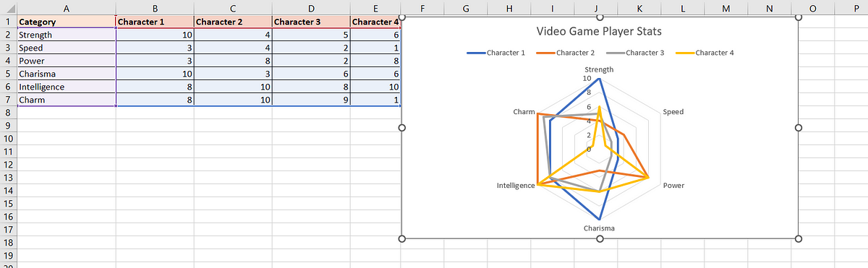Select column B header
Viewport: 868px width, 268px height.
click(x=155, y=8)
